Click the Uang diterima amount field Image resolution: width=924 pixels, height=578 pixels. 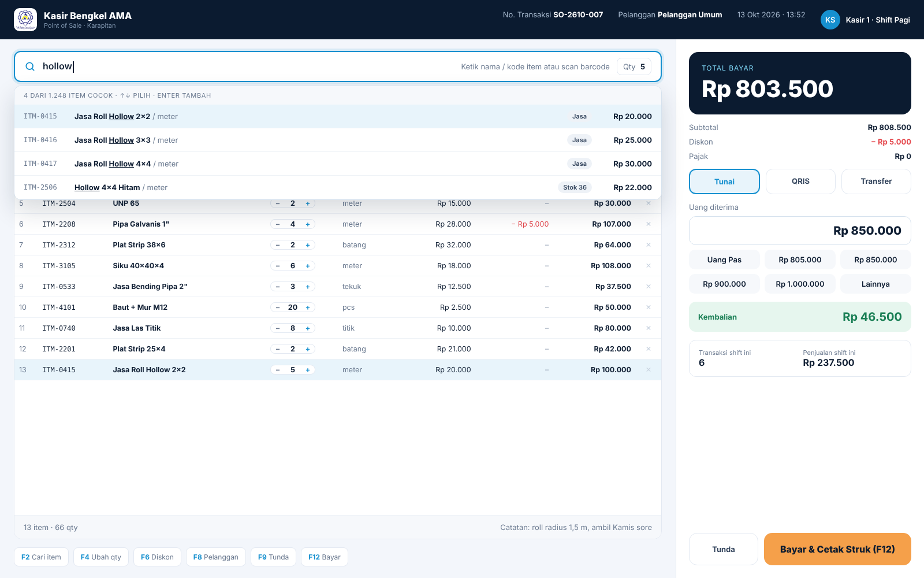tap(800, 231)
